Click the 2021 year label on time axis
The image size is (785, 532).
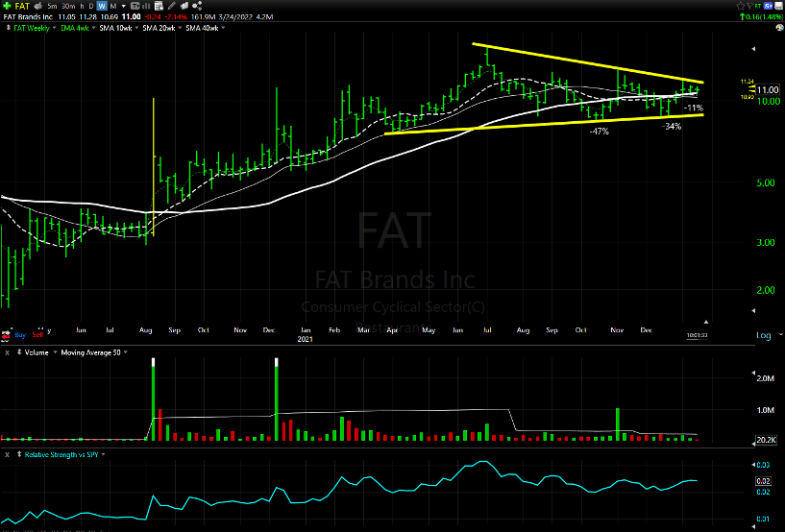point(305,339)
